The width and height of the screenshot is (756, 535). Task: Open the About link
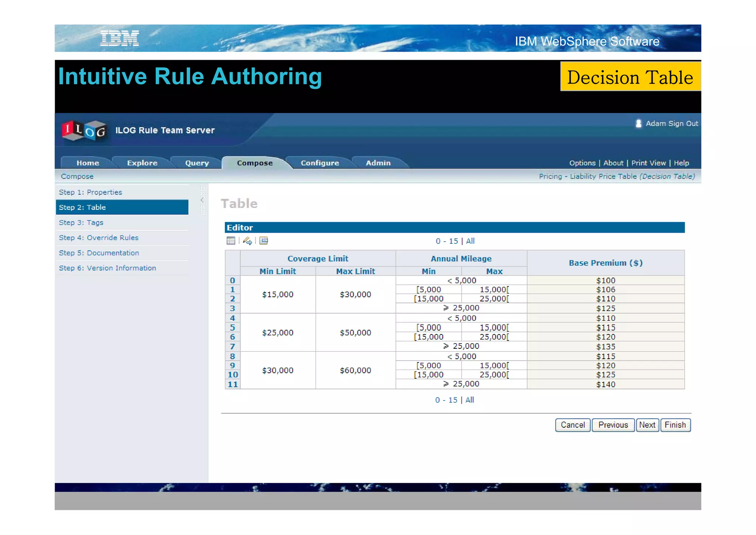tap(613, 163)
